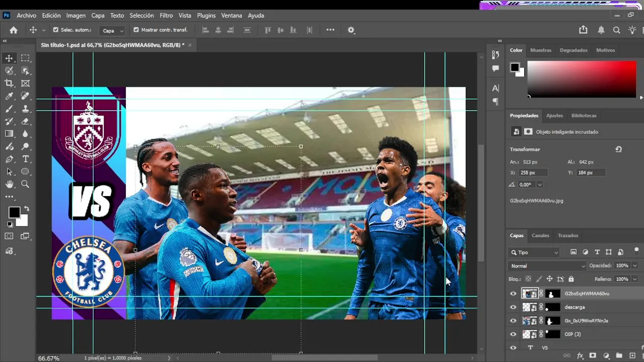Image resolution: width=644 pixels, height=362 pixels.
Task: Open options bar settings gear
Action: (x=351, y=30)
